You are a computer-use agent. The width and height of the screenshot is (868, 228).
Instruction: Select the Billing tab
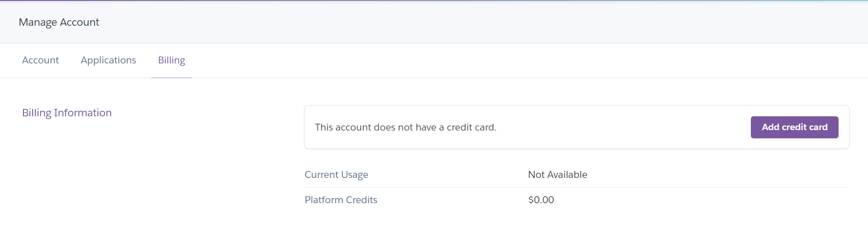pyautogui.click(x=171, y=60)
